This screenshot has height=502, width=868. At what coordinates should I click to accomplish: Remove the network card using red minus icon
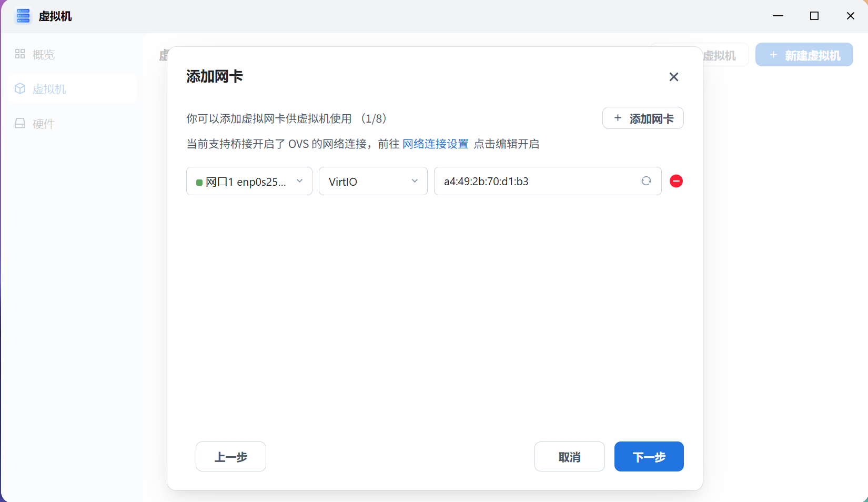pos(676,181)
